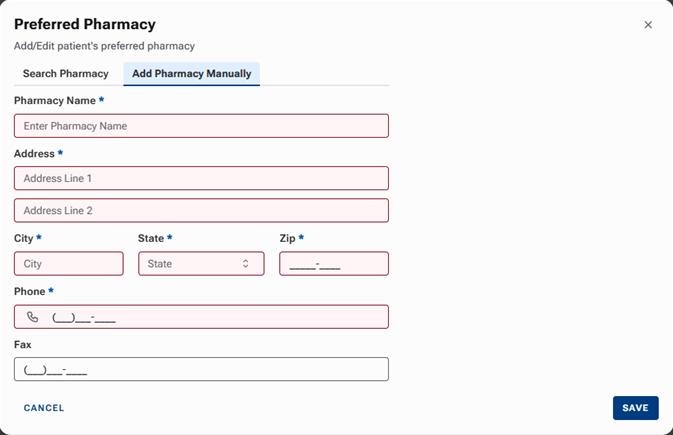Click the Address Line 2 field

pyautogui.click(x=201, y=211)
